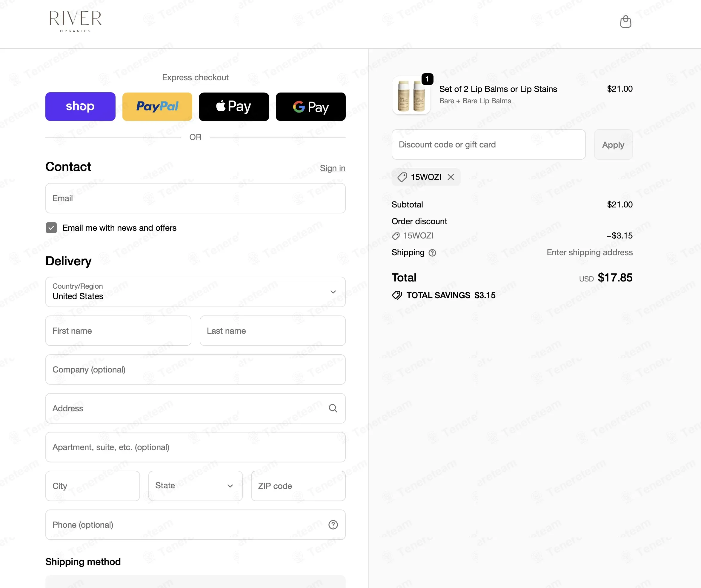The width and height of the screenshot is (701, 588).
Task: Focus the ZIP code field
Action: click(x=298, y=486)
